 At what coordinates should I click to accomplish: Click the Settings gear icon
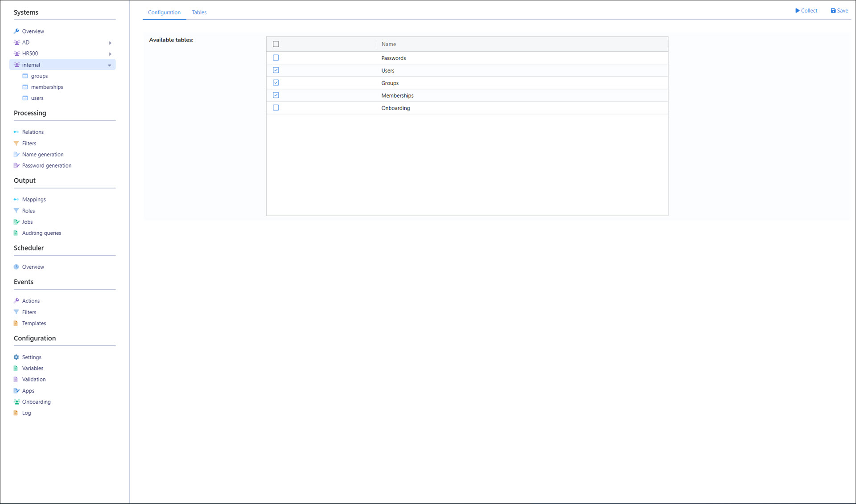point(16,357)
